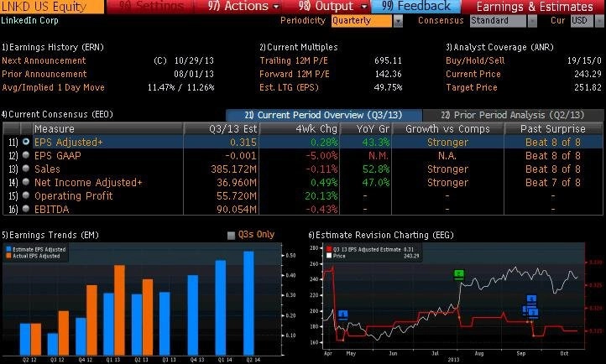Click the Est. LTG (EPS) value 49.75%
The image size is (606, 364).
(x=388, y=87)
